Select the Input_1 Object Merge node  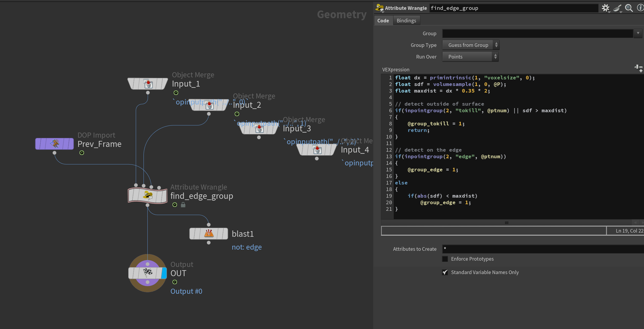pyautogui.click(x=148, y=84)
